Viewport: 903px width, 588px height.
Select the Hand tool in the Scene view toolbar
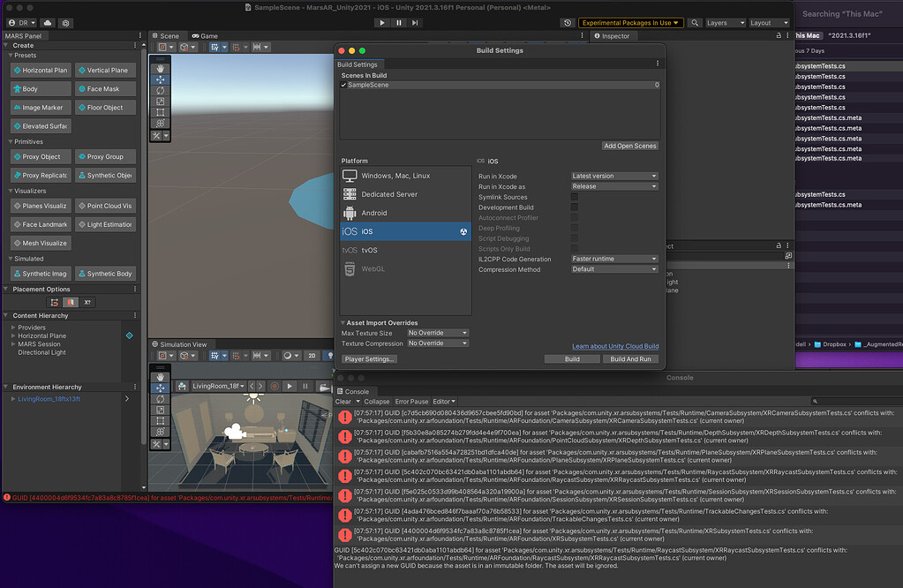(161, 69)
